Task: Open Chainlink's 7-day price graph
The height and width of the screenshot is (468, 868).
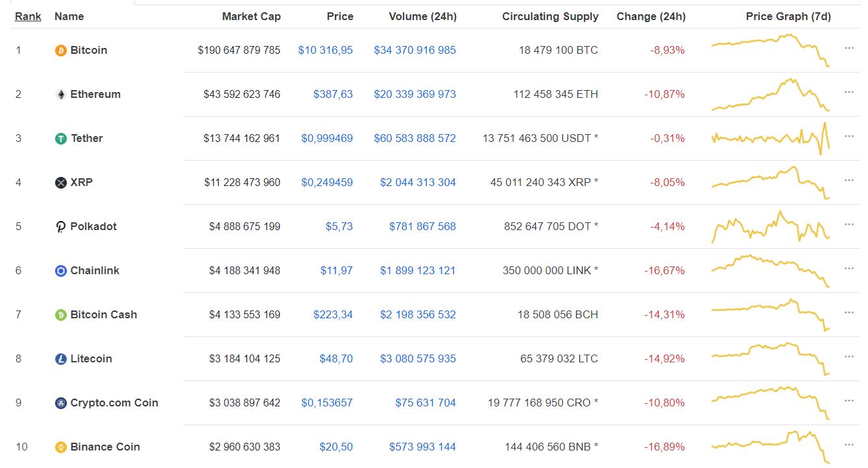Action: click(771, 271)
